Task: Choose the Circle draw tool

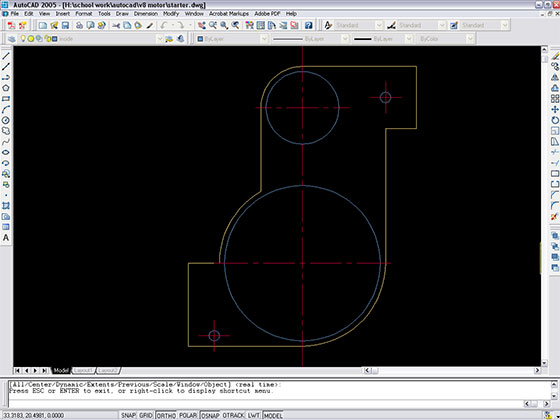Action: point(6,120)
